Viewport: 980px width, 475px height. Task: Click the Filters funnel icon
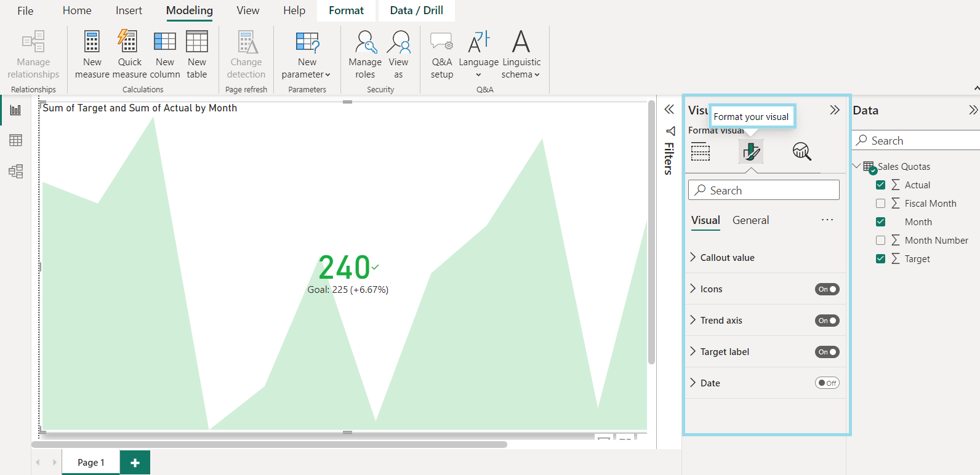click(670, 131)
